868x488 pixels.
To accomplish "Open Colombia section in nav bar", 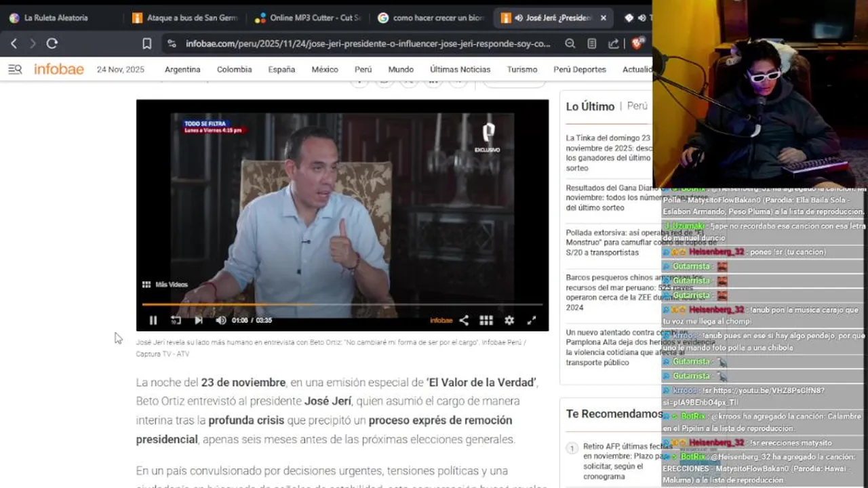I will [x=234, y=69].
